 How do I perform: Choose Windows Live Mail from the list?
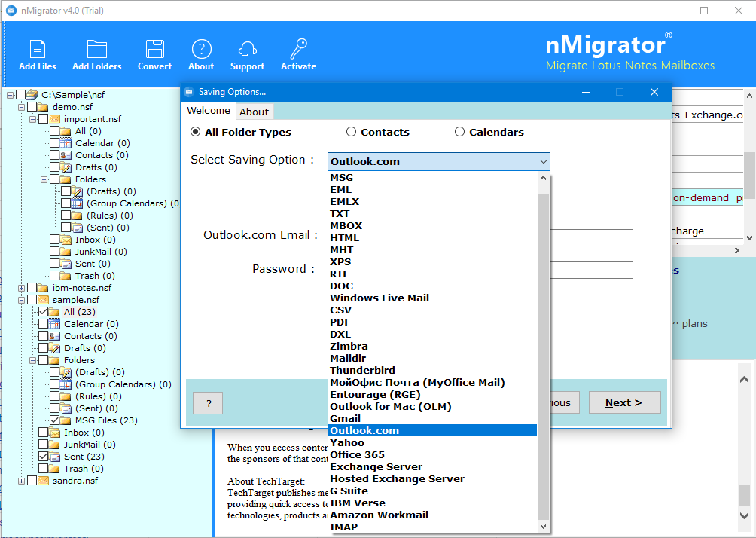pos(432,298)
